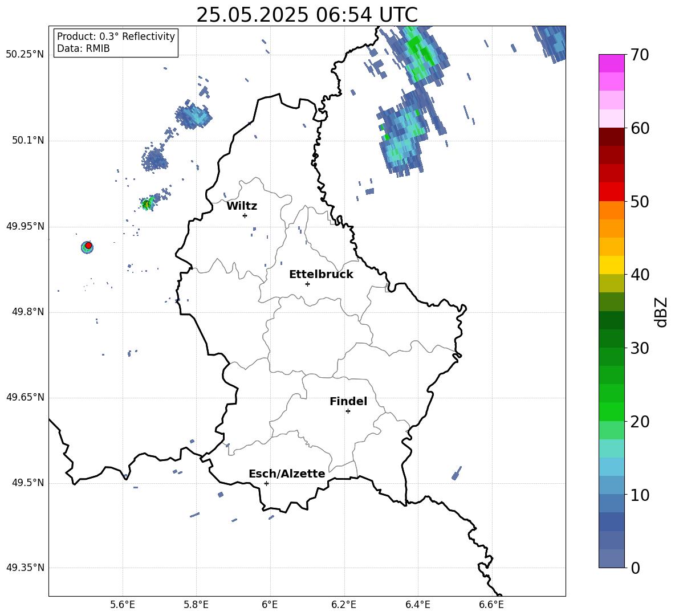Click the 49.65°N latitude label
This screenshot has width=675, height=616.
25,397
